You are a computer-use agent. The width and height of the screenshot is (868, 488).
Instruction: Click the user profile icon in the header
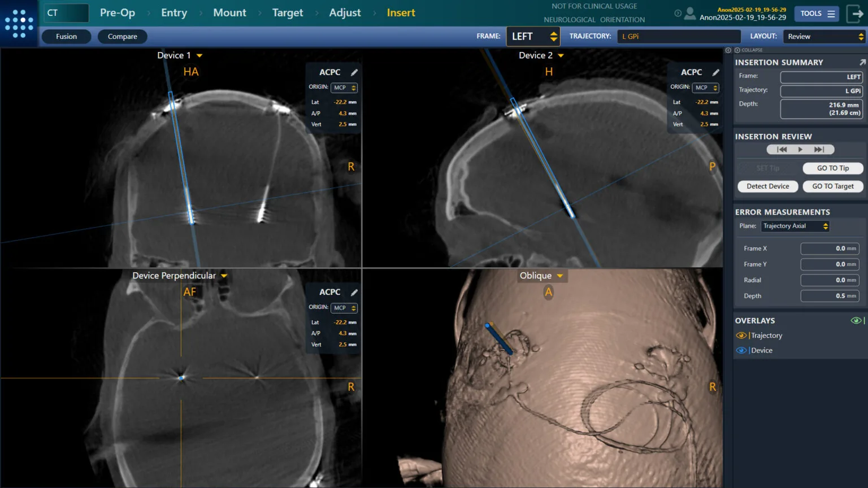pyautogui.click(x=689, y=14)
